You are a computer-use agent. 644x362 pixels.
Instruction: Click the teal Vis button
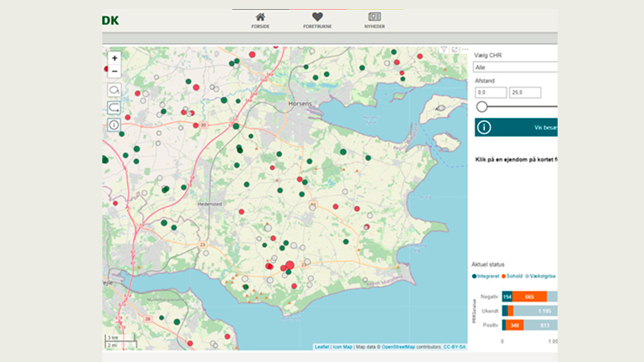(x=516, y=127)
